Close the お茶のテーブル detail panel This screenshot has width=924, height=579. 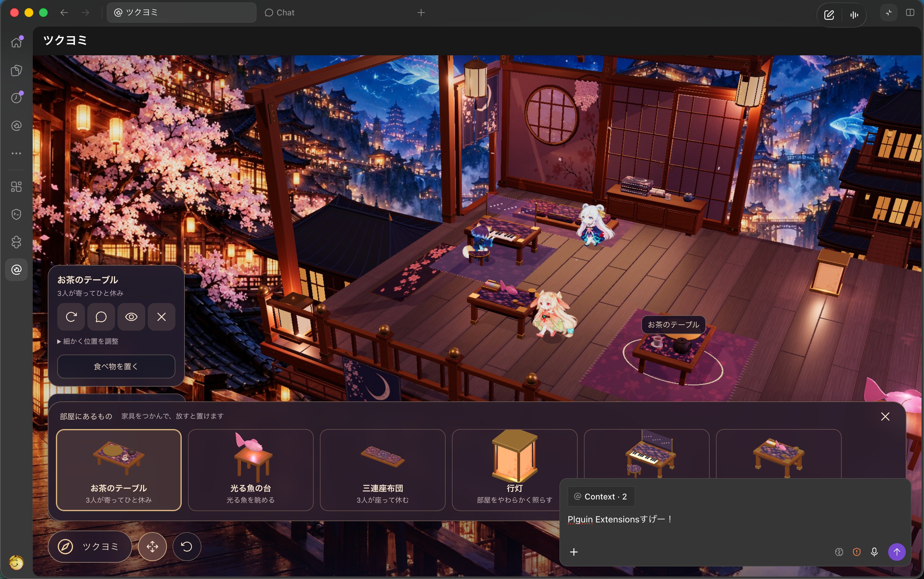[162, 317]
